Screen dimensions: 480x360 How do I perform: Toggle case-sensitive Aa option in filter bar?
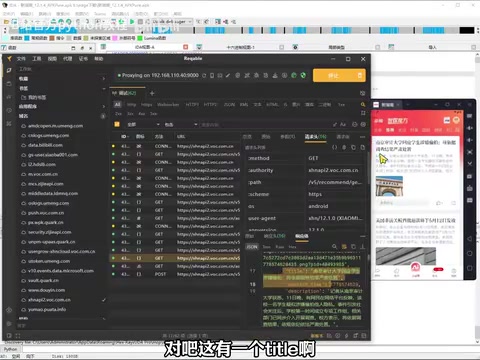click(x=343, y=124)
